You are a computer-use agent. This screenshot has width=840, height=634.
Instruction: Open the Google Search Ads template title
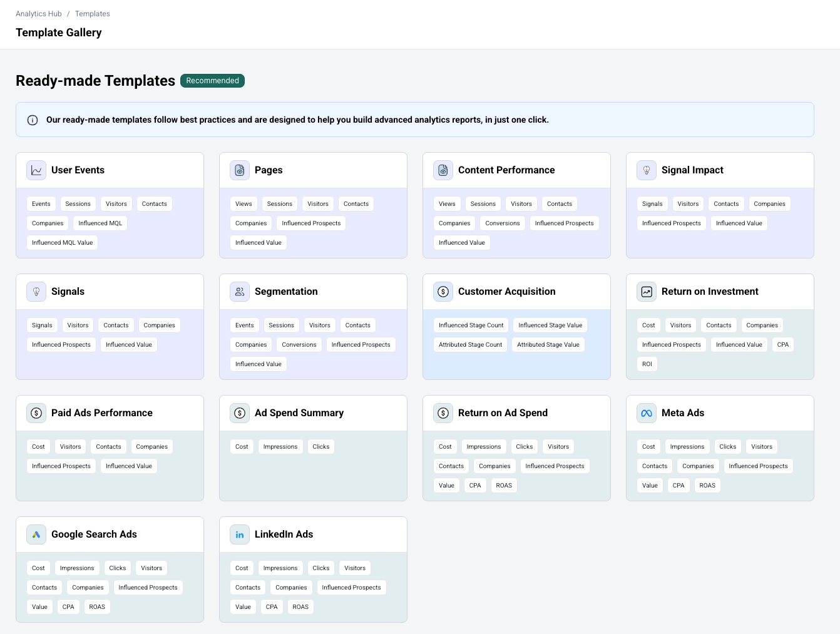click(94, 534)
